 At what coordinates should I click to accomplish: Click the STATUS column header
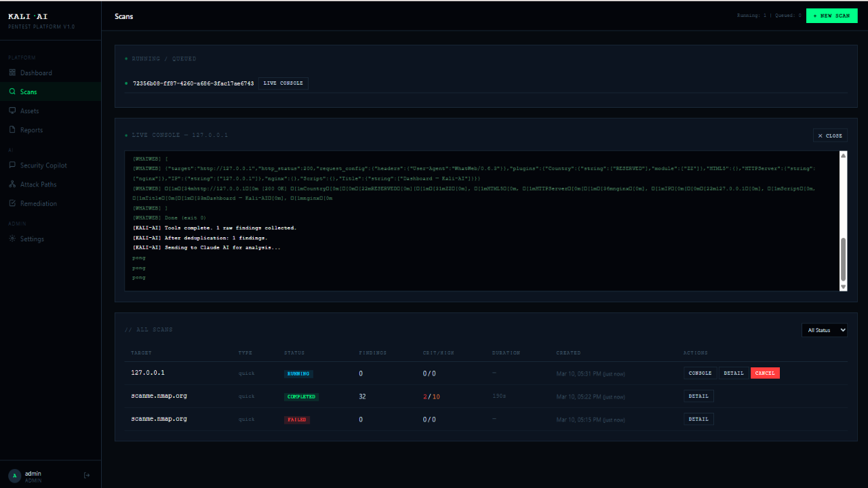294,353
